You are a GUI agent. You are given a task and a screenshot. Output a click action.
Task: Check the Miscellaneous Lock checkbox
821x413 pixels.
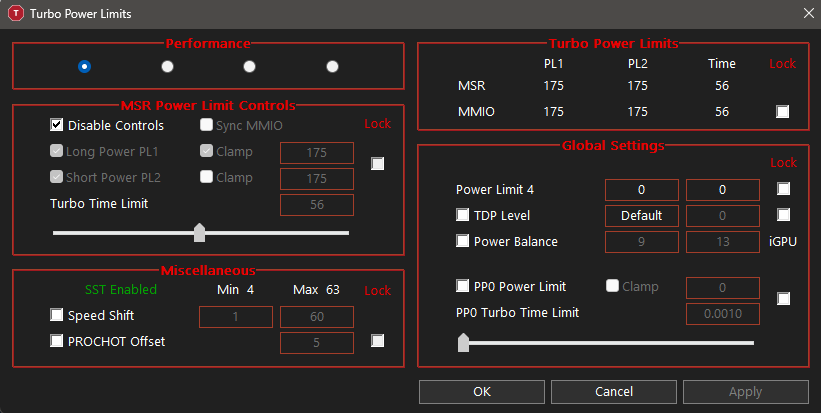378,341
